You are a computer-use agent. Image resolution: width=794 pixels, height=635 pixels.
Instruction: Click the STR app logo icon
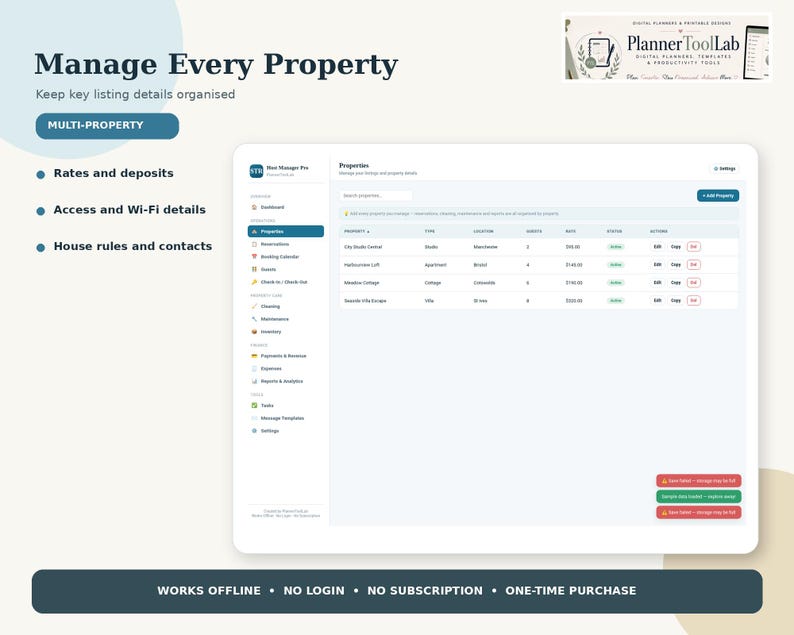coord(256,171)
